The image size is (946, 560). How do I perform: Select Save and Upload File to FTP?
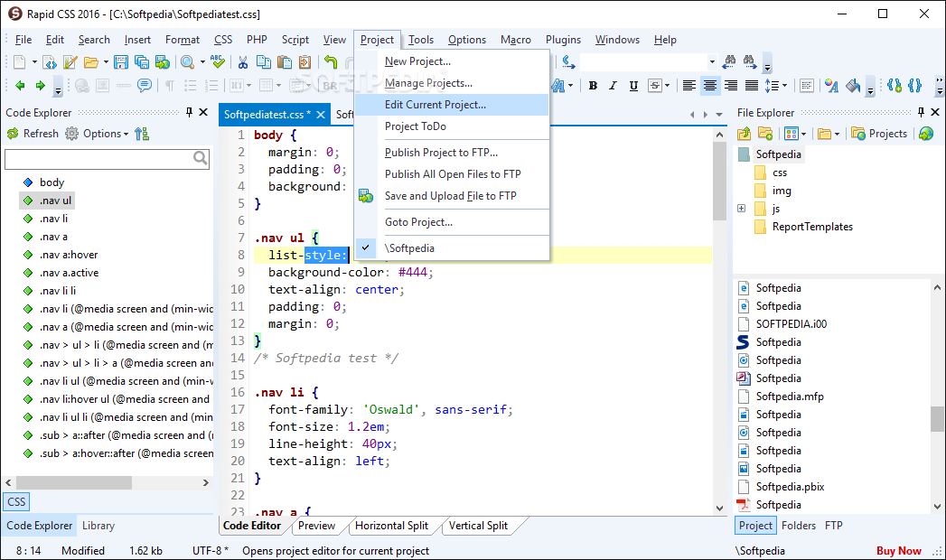coord(452,196)
